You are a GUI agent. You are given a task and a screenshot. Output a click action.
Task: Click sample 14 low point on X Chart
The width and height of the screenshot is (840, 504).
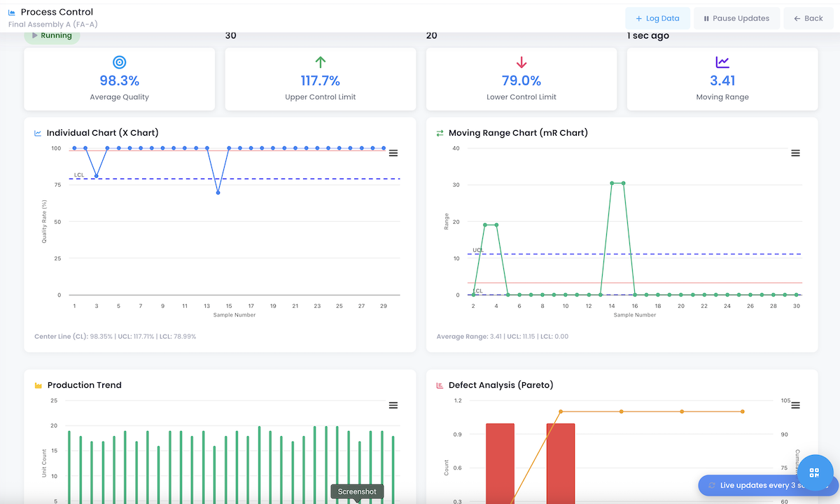[218, 192]
